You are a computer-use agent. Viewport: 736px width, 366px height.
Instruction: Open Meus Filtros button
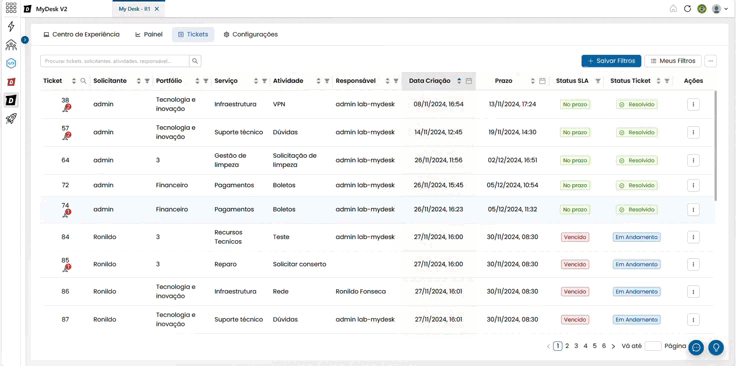coord(673,61)
